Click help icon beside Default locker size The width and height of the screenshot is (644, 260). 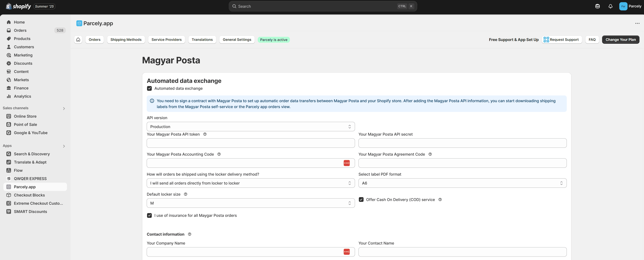186,194
